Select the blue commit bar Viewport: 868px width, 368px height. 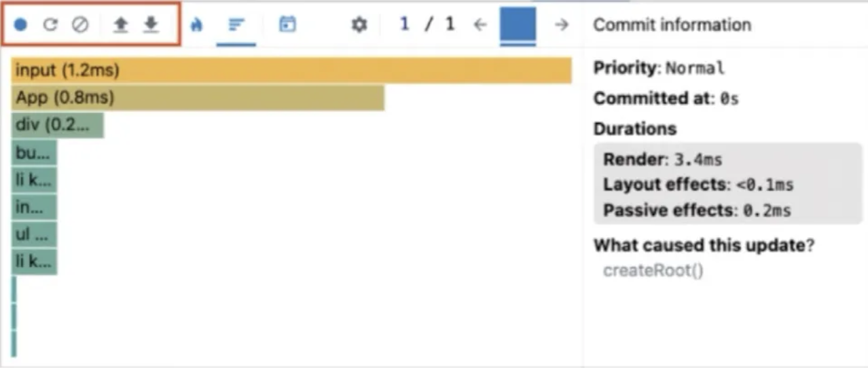click(x=518, y=24)
